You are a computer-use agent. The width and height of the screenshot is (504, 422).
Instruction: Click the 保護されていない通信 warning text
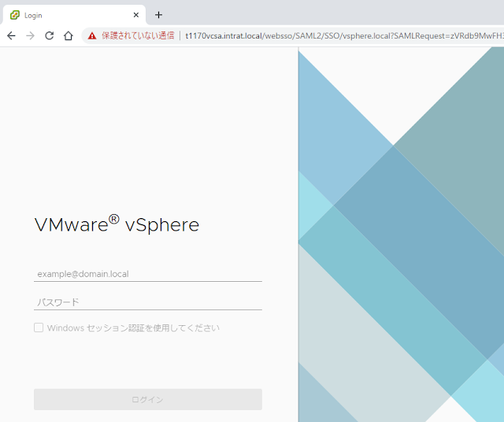coord(138,35)
